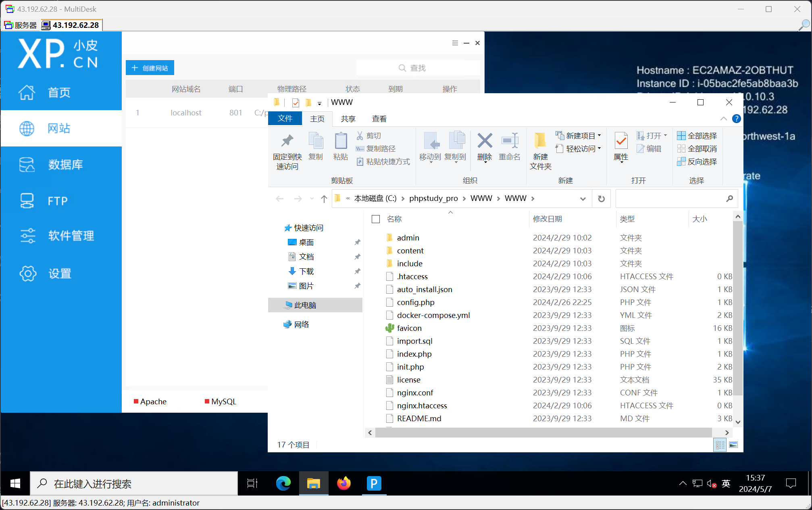Click the vertical scrollbar down arrow
812x510 pixels.
tap(738, 422)
